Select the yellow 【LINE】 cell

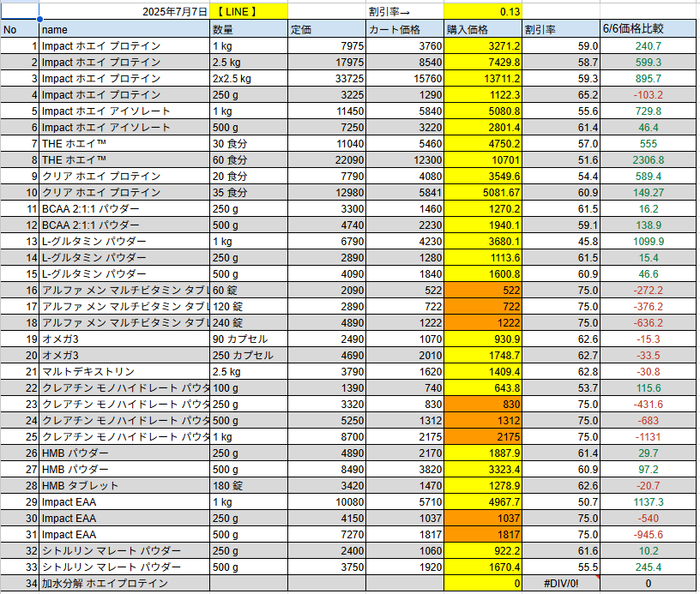249,12
